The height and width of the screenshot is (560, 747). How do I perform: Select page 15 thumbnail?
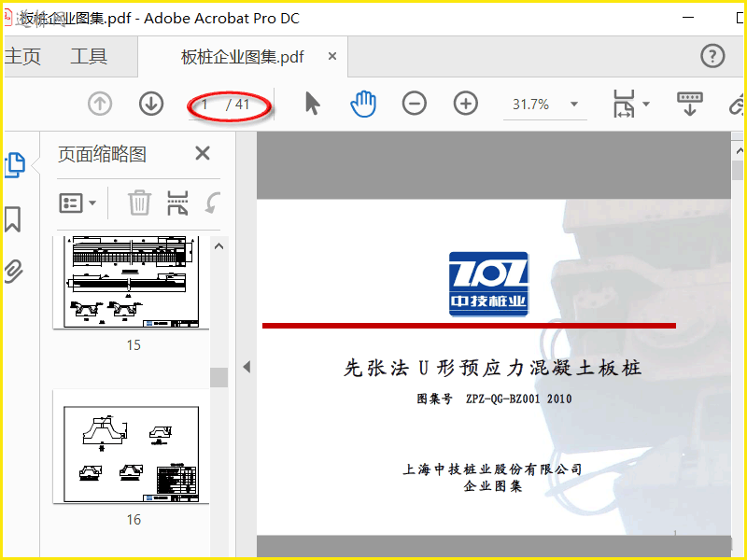(x=131, y=282)
